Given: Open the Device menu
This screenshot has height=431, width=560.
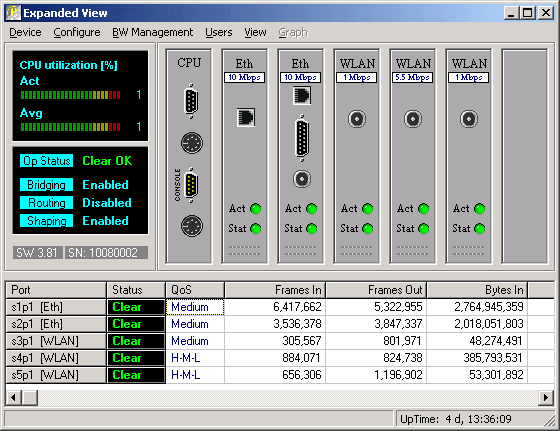Looking at the screenshot, I should (25, 32).
